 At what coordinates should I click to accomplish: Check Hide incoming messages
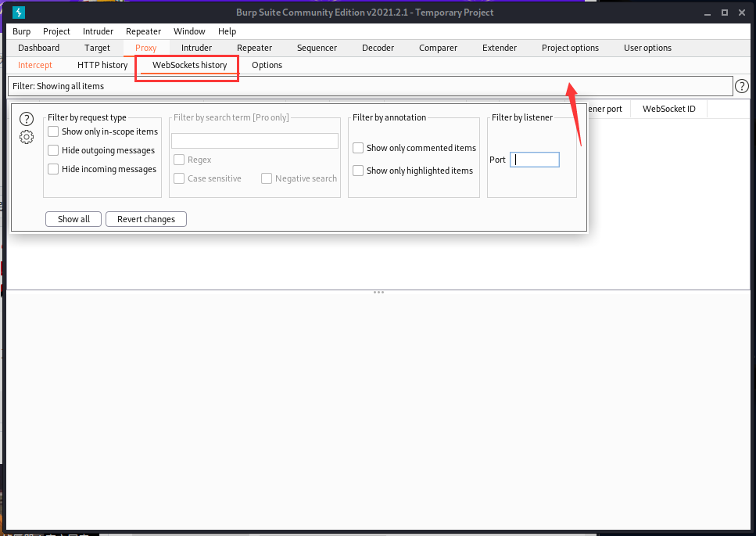click(x=53, y=169)
